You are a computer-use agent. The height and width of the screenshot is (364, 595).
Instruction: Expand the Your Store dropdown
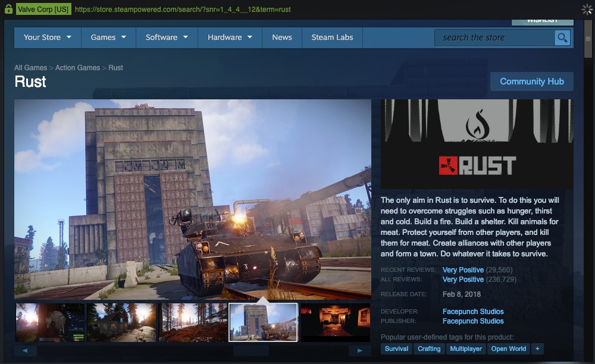pyautogui.click(x=48, y=37)
